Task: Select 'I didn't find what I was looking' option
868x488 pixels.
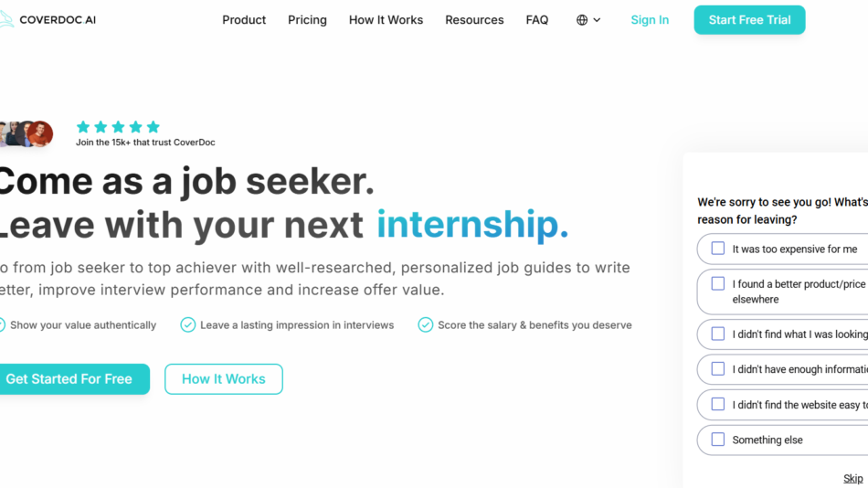Action: (x=718, y=334)
